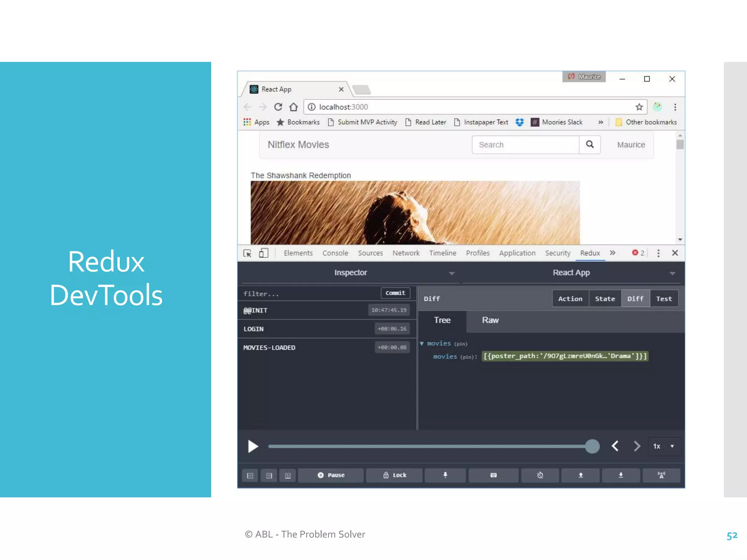Click the export download arrow icon
Viewport: 747px width, 560px height.
click(x=620, y=475)
